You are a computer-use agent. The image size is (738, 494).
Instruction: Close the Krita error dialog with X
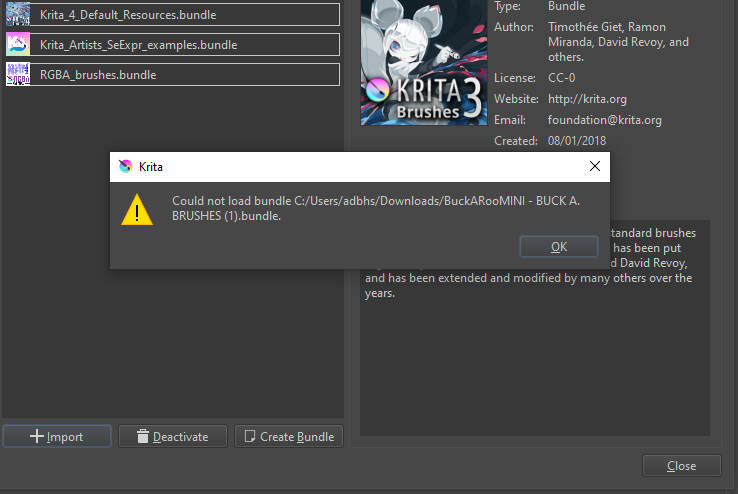click(595, 166)
